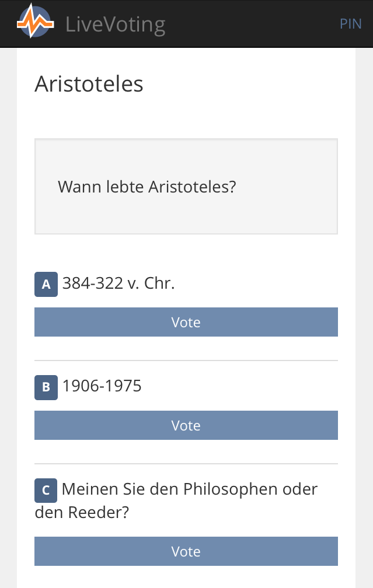373x588 pixels.
Task: Click the LiveVoting pulse logo icon
Action: point(35,23)
